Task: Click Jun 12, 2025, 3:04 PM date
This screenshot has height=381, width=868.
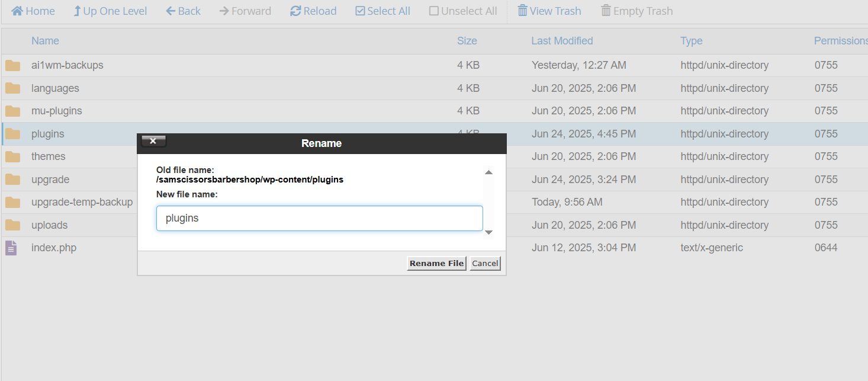Action: click(584, 248)
